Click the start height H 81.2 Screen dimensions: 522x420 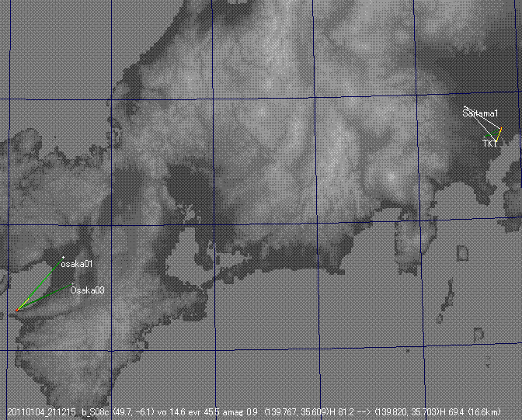click(x=341, y=412)
